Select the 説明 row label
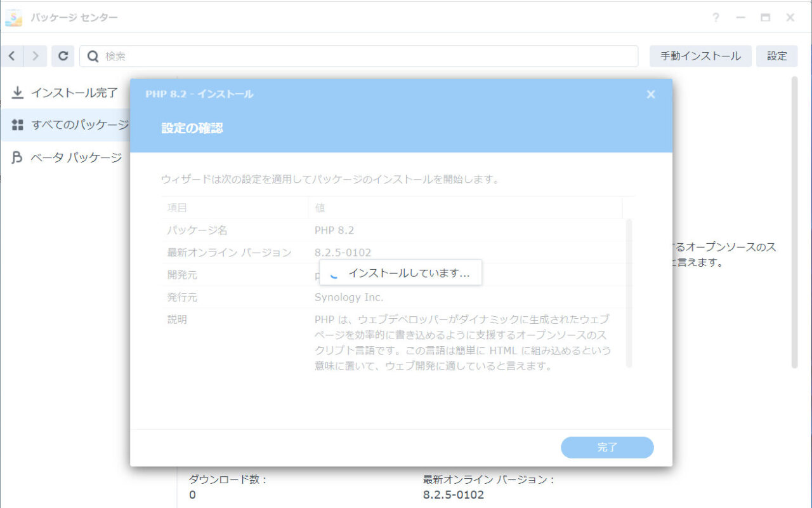This screenshot has height=508, width=812. coord(177,319)
